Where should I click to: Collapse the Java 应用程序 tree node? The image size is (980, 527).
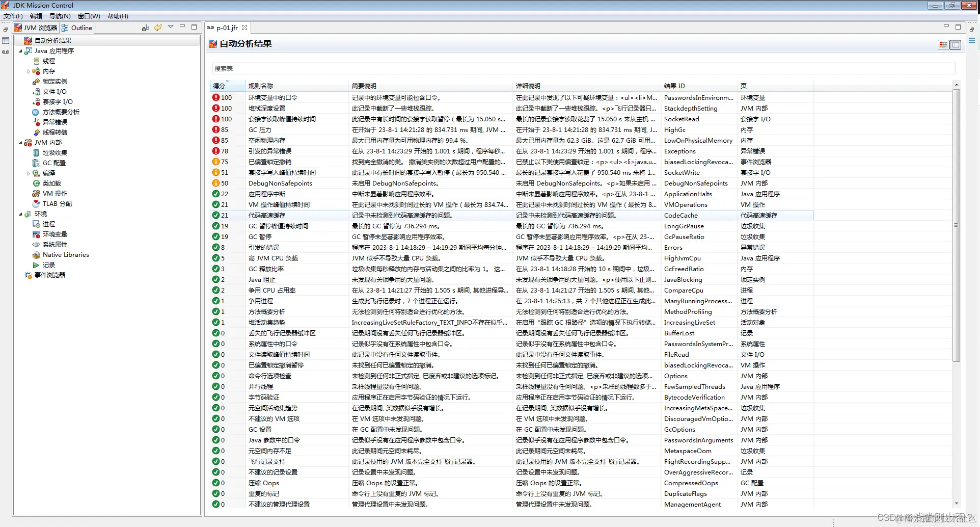[21, 50]
